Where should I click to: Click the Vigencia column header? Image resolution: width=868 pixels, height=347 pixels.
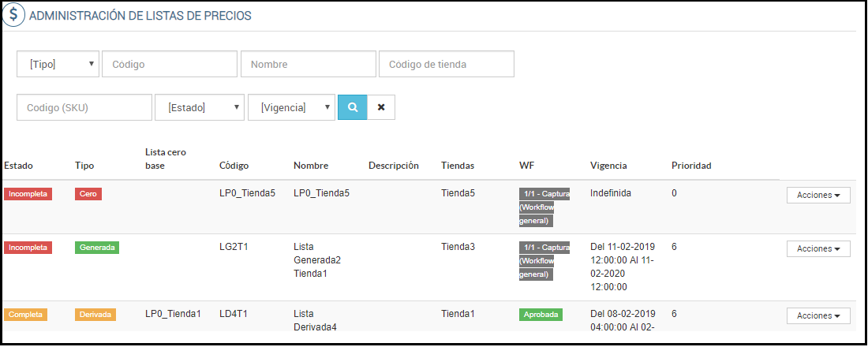coord(608,166)
